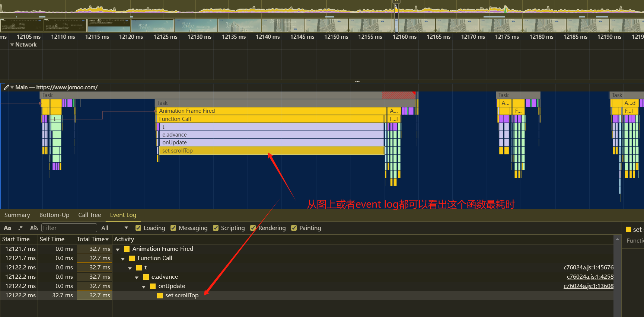644x317 pixels.
Task: Select the onUpdate row in event log
Action: click(307, 286)
